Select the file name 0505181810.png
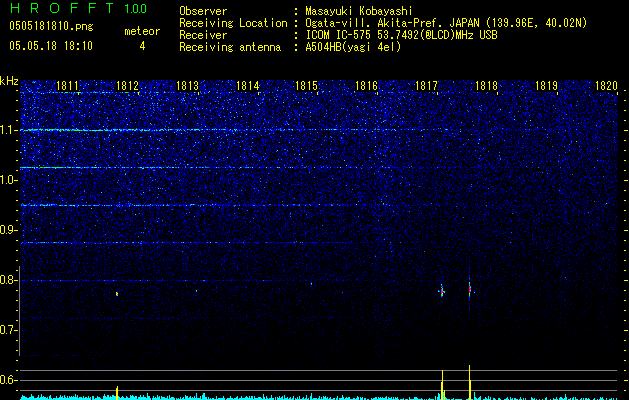 tap(51, 27)
